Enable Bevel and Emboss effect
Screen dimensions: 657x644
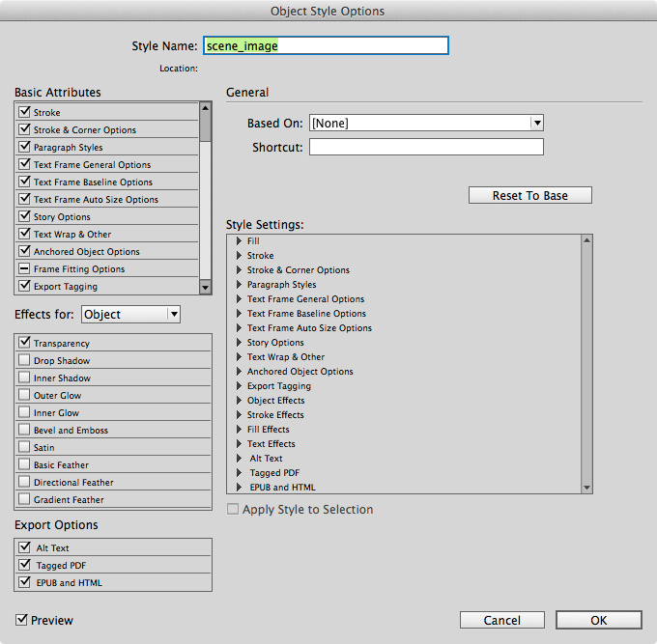24,430
